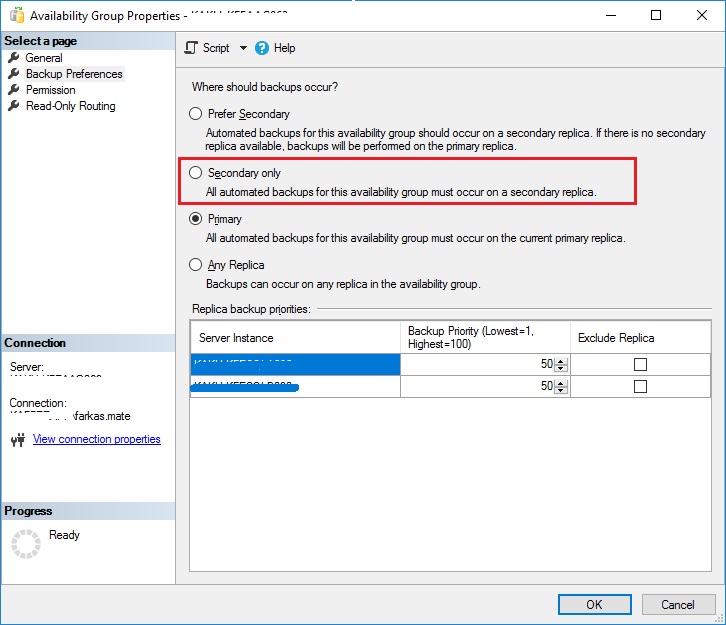The image size is (726, 625).
Task: Click the blue Help question mark icon
Action: (x=262, y=48)
